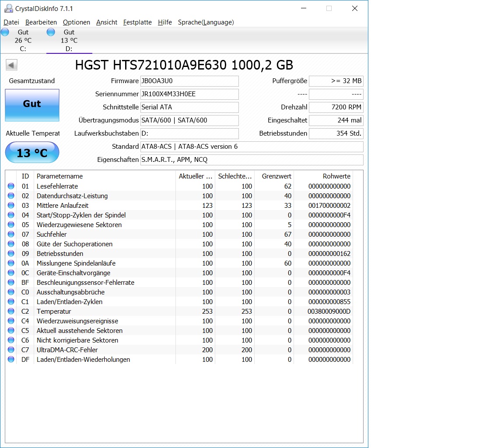The width and height of the screenshot is (504, 448).
Task: Click the Gut health status button
Action: 32,105
